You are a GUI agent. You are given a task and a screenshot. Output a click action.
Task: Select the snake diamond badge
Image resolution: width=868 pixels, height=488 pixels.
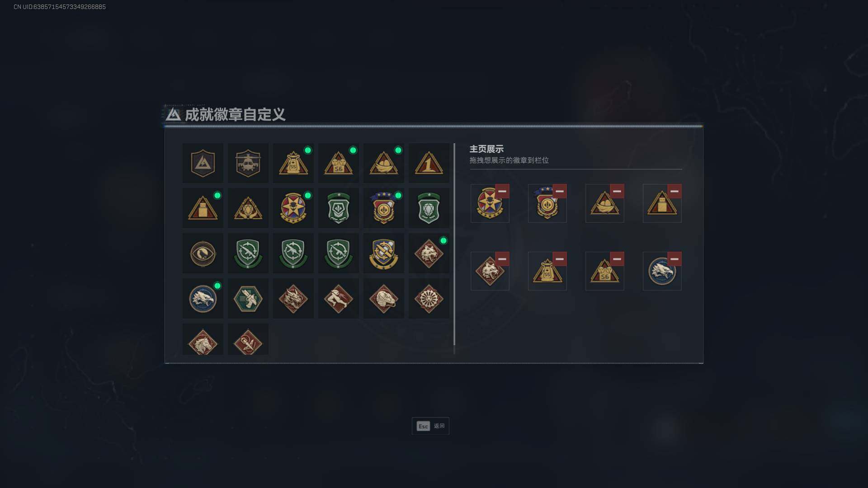(x=383, y=299)
